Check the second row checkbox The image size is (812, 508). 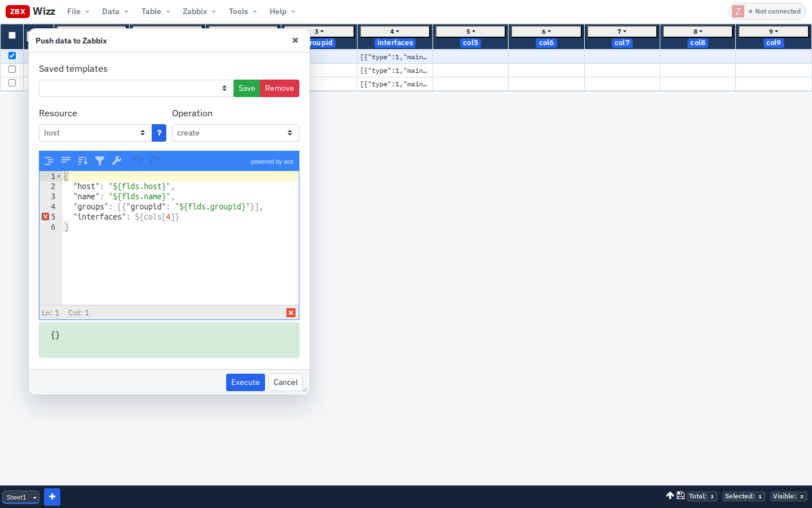[x=12, y=69]
